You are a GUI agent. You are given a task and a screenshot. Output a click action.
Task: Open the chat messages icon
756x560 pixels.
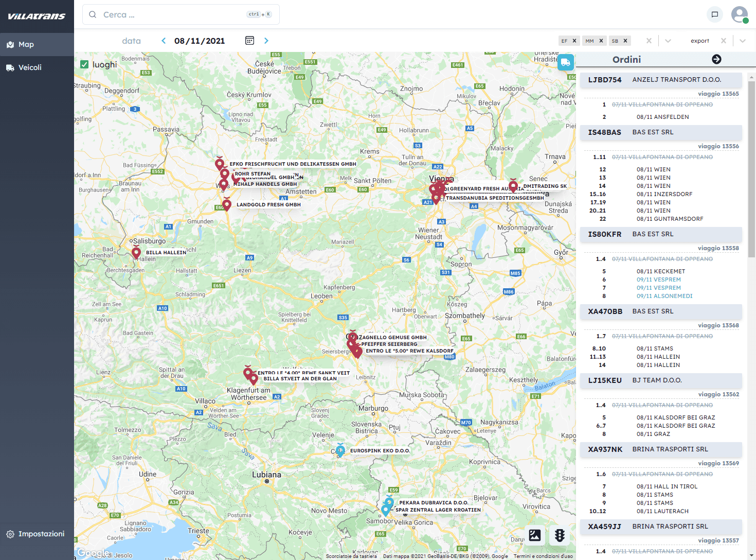tap(715, 14)
